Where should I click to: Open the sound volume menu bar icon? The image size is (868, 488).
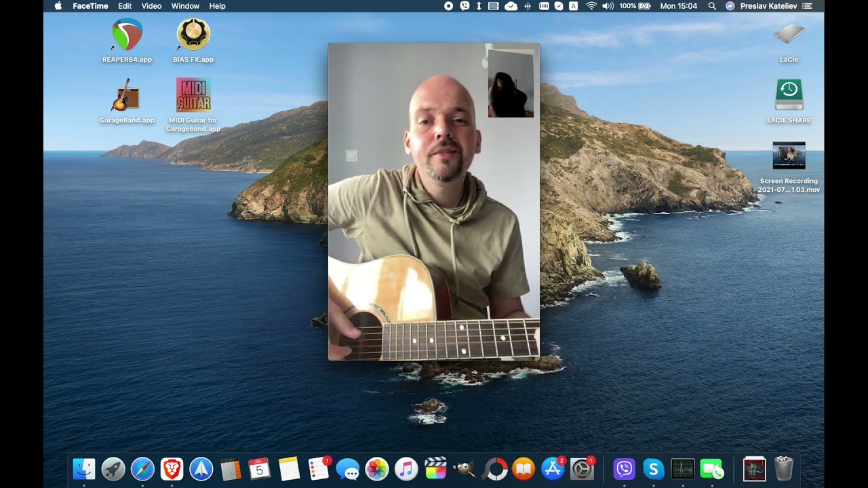pos(608,6)
